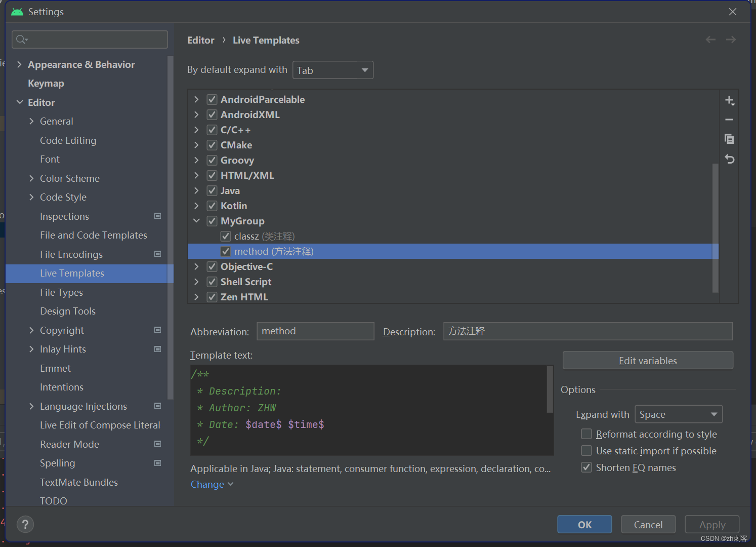Uncheck the classz template checkbox
756x547 pixels.
[226, 236]
